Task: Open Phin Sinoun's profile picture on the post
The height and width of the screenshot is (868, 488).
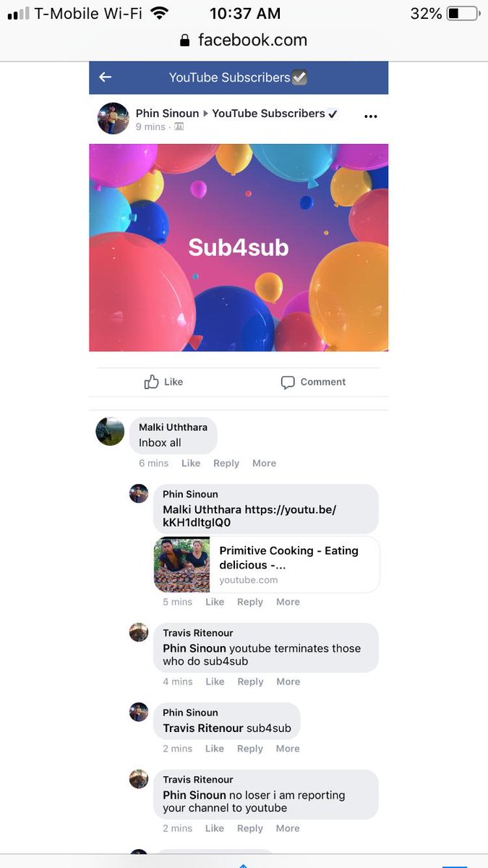Action: click(x=114, y=118)
